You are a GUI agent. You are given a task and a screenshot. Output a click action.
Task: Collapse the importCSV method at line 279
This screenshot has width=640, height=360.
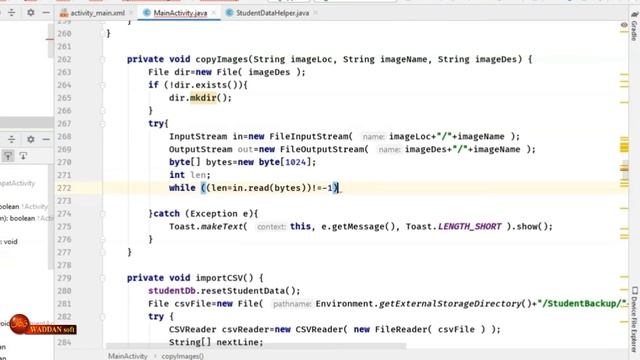click(x=102, y=278)
